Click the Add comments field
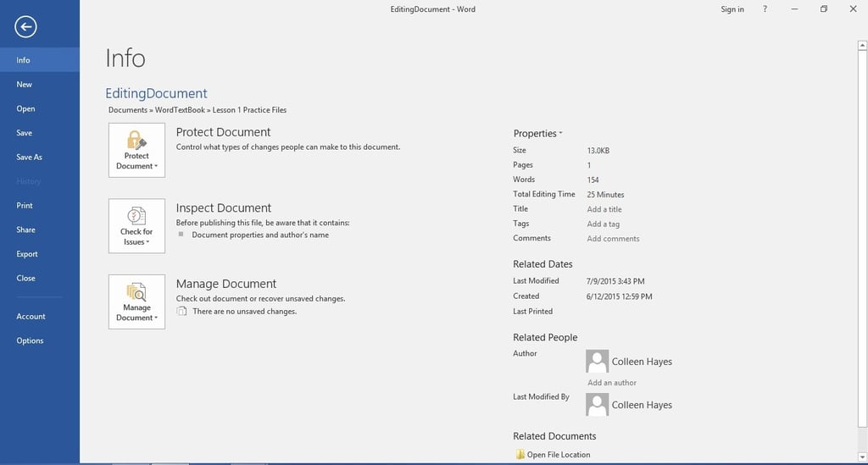This screenshot has width=868, height=465. pos(614,238)
